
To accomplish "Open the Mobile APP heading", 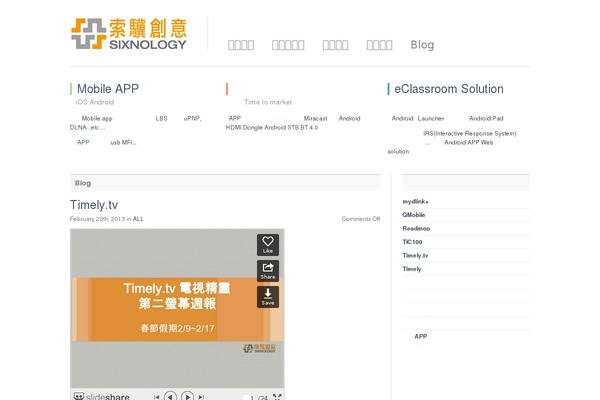I will [108, 89].
